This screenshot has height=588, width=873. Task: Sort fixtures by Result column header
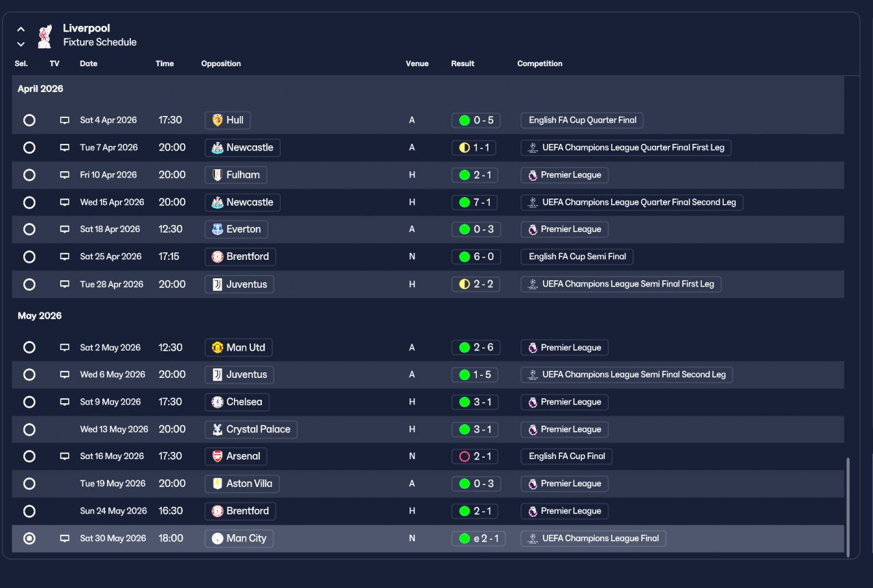pos(462,63)
